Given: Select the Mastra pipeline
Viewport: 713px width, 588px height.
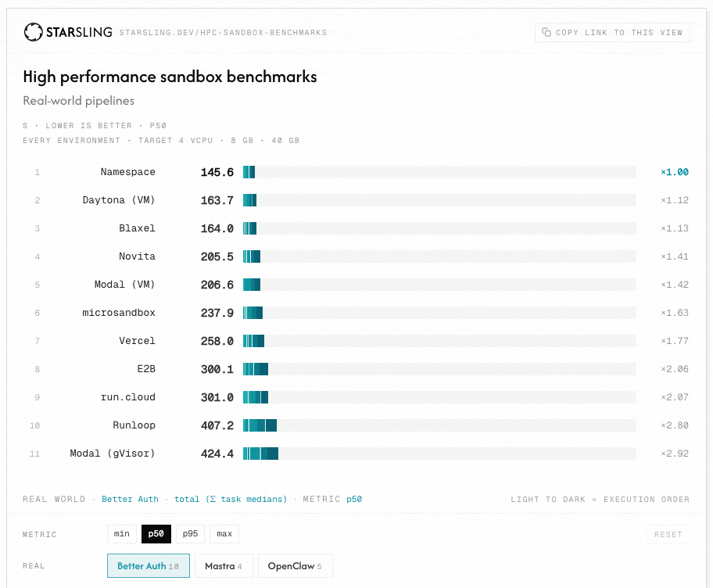Looking at the screenshot, I should 224,566.
